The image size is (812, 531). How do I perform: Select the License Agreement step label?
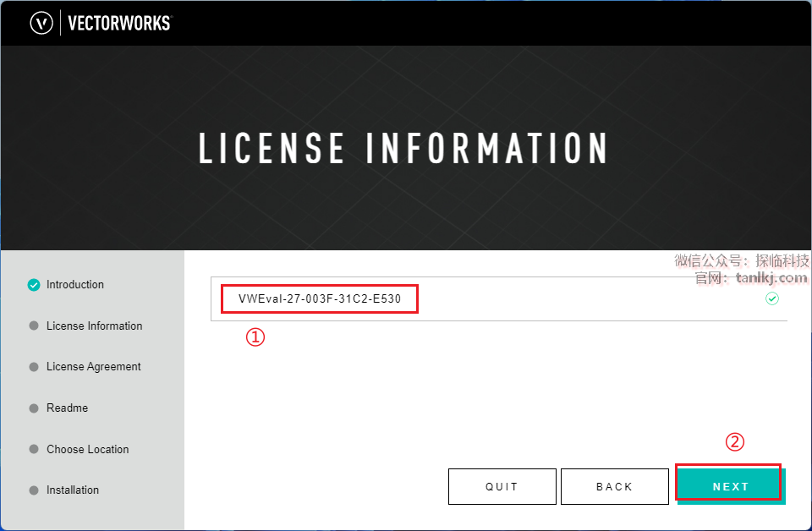pyautogui.click(x=94, y=366)
